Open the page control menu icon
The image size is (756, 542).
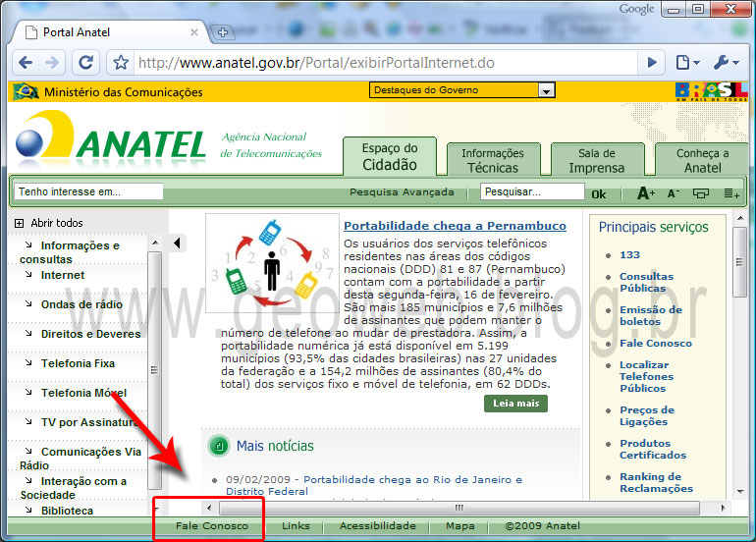(687, 63)
